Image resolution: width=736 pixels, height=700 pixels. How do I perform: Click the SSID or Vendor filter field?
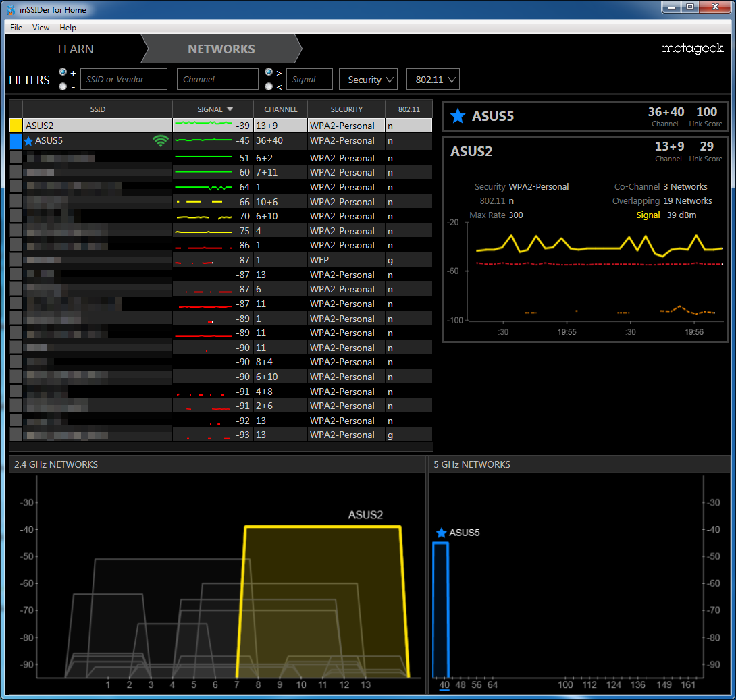tap(124, 79)
